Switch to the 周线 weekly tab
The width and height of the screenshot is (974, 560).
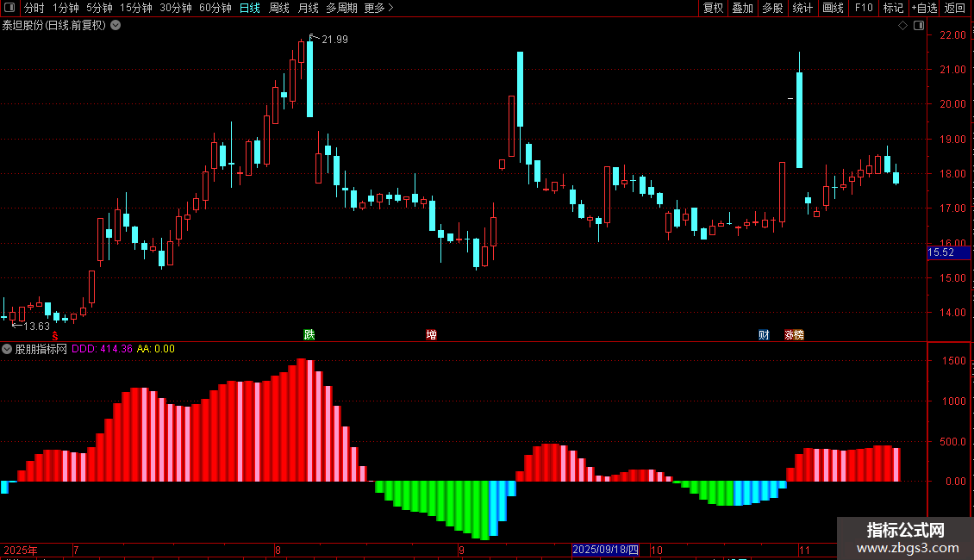pos(279,8)
